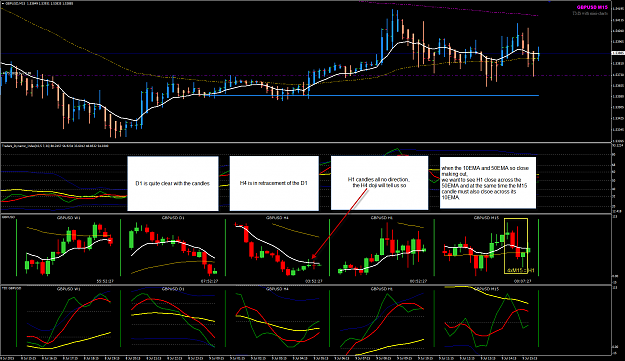Click the W1 candle timer 55:52:27
The image size is (625, 361).
point(105,281)
